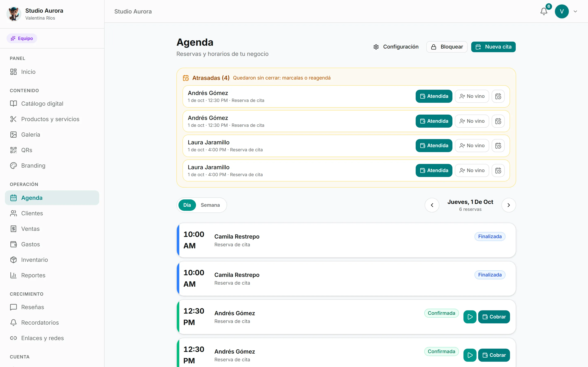Switch to Semana view
The width and height of the screenshot is (588, 367).
210,205
